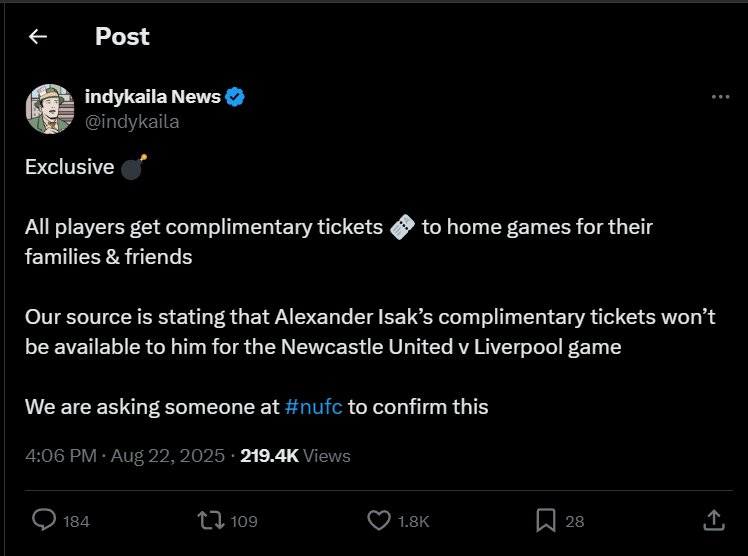Viewport: 748px width, 556px height.
Task: Share the post via the upload icon
Action: (x=713, y=519)
